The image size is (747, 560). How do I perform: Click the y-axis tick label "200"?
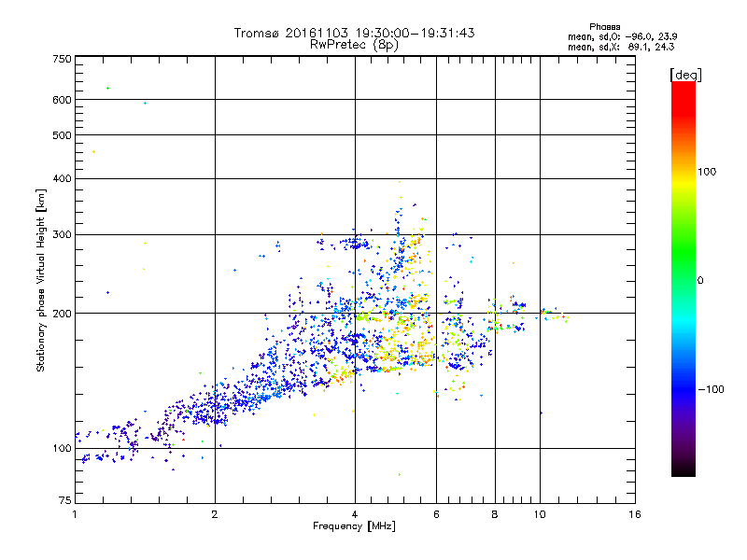[x=62, y=314]
